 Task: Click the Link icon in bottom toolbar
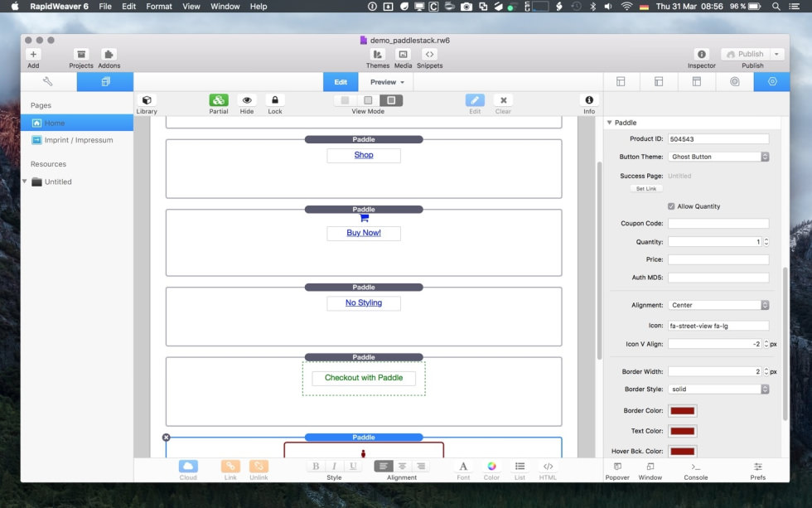point(230,466)
